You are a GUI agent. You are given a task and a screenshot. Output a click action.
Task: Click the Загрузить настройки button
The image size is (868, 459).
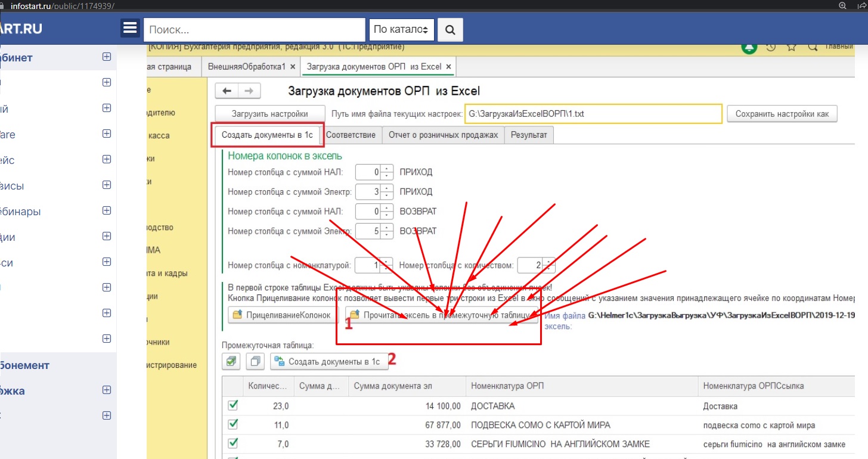coord(270,113)
